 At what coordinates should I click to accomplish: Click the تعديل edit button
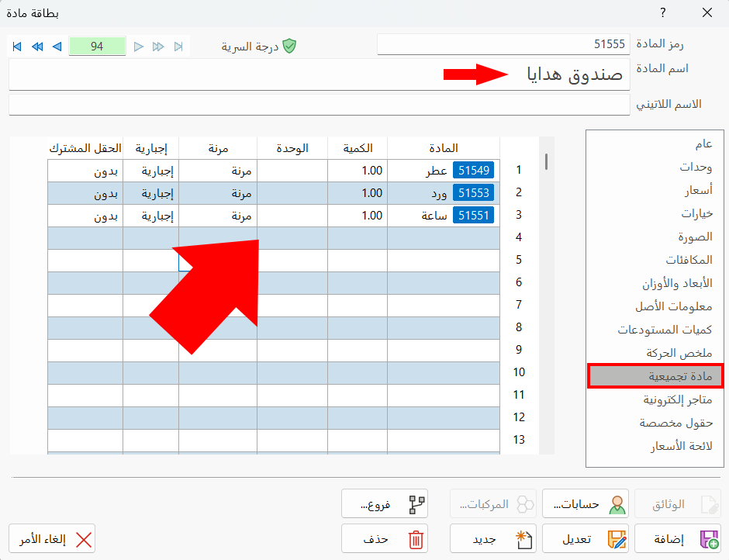pyautogui.click(x=586, y=539)
